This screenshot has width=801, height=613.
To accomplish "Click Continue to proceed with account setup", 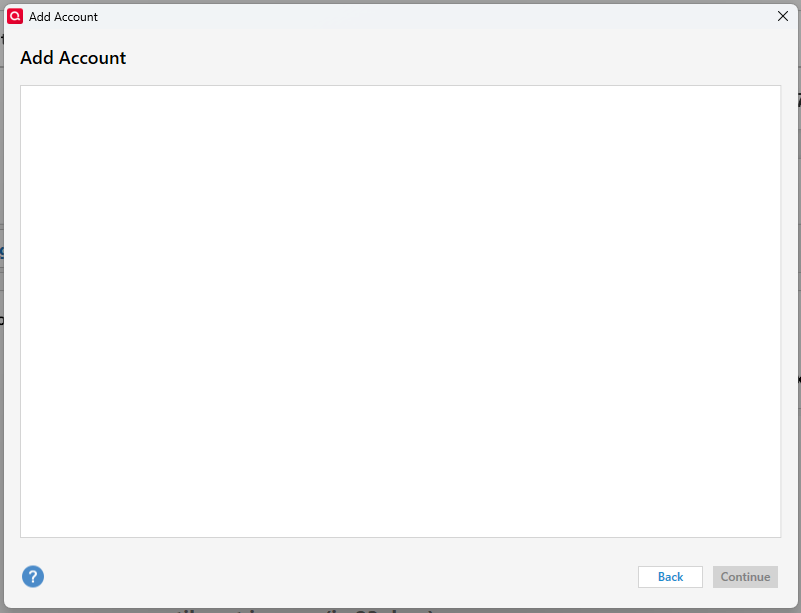I will [745, 577].
